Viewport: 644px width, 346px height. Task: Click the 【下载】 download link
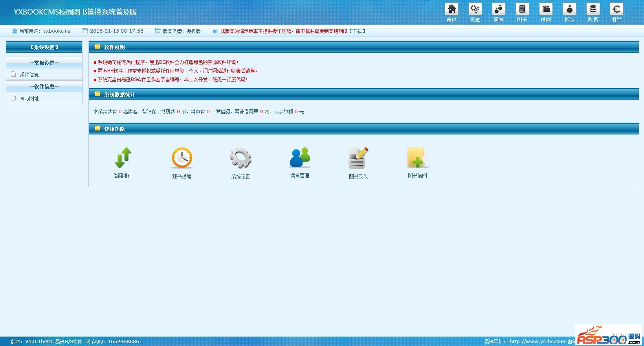pos(357,31)
